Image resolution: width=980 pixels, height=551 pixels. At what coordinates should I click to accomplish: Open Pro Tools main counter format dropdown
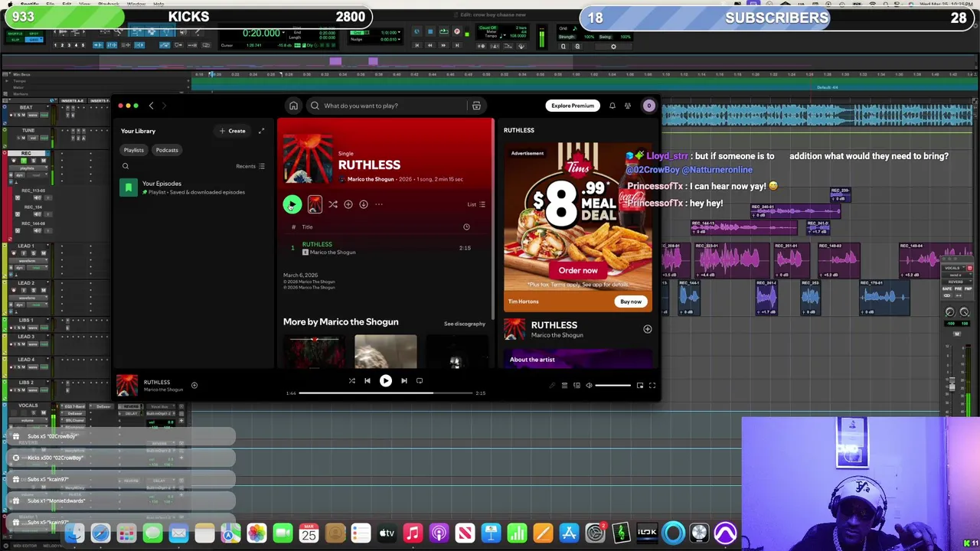pyautogui.click(x=283, y=32)
